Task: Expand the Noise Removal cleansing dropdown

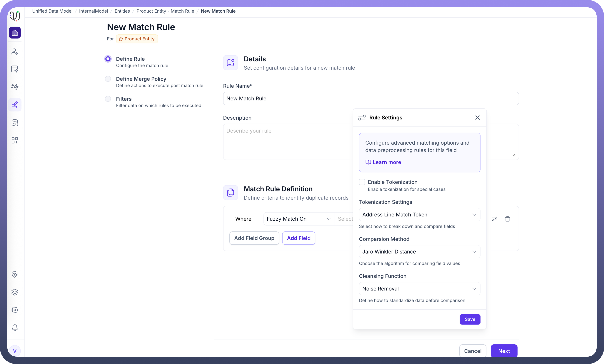Action: (419, 289)
